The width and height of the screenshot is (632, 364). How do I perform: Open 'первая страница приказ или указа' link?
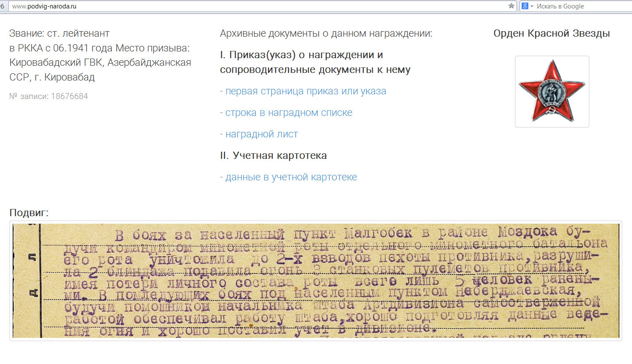[305, 91]
